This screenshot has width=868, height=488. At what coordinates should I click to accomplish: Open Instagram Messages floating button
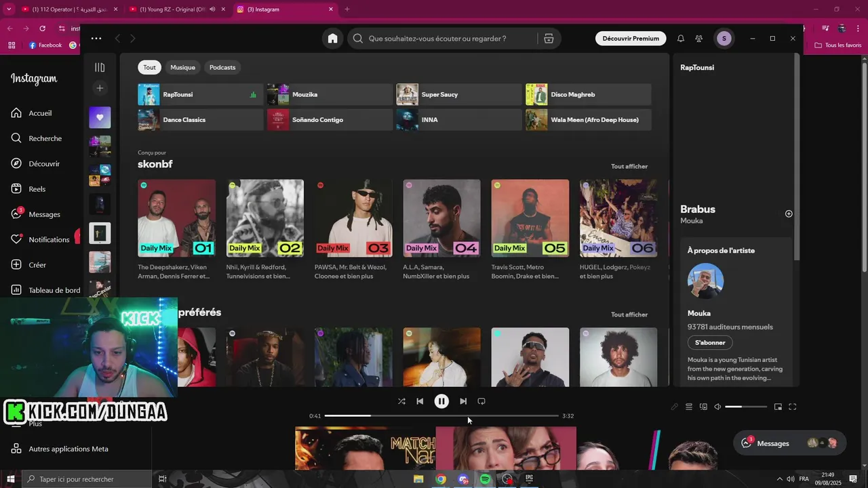point(790,443)
